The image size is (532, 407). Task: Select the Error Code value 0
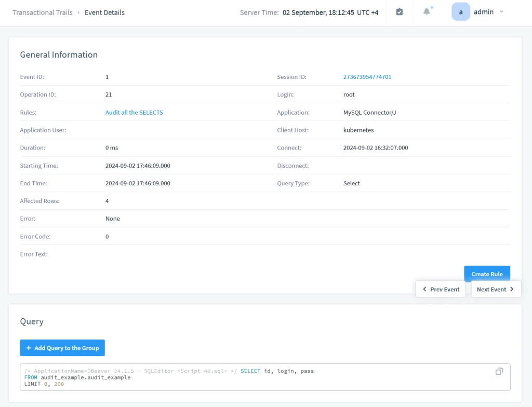pos(107,237)
